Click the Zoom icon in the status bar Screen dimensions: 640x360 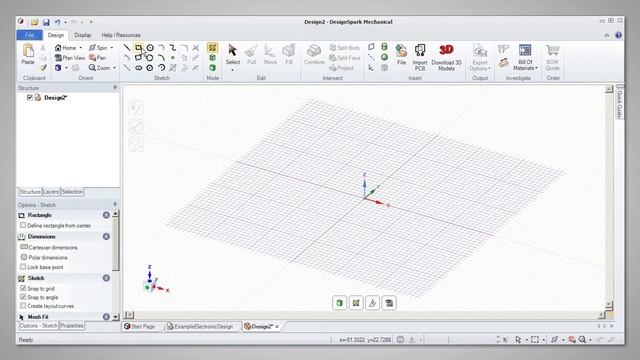point(582,339)
